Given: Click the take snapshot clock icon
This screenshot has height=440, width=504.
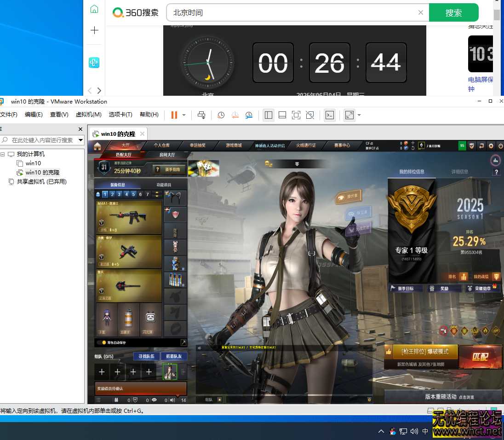Looking at the screenshot, I should click(221, 115).
